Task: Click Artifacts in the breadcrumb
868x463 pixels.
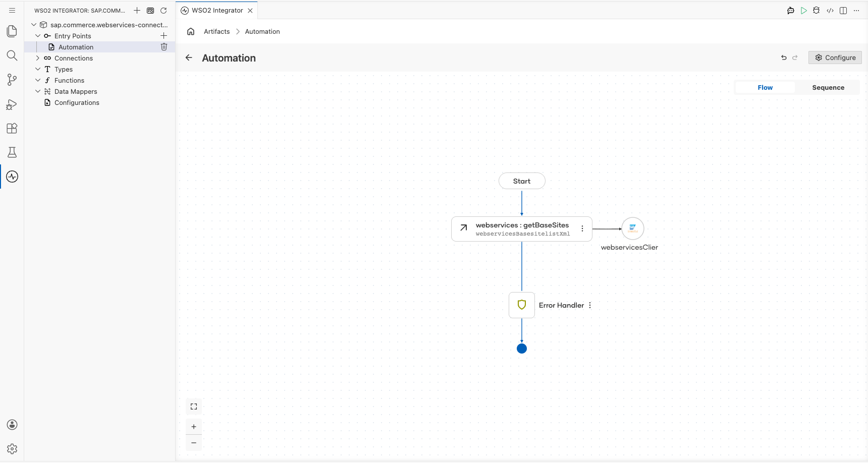Action: click(x=217, y=31)
